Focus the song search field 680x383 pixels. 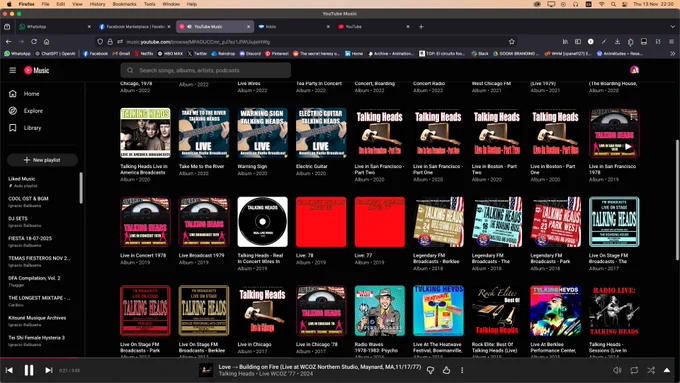pos(206,70)
